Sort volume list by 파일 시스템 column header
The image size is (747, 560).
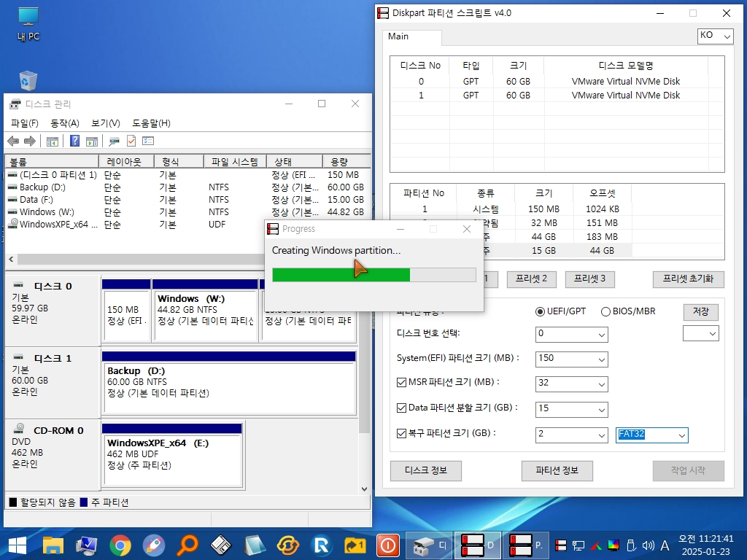(234, 162)
